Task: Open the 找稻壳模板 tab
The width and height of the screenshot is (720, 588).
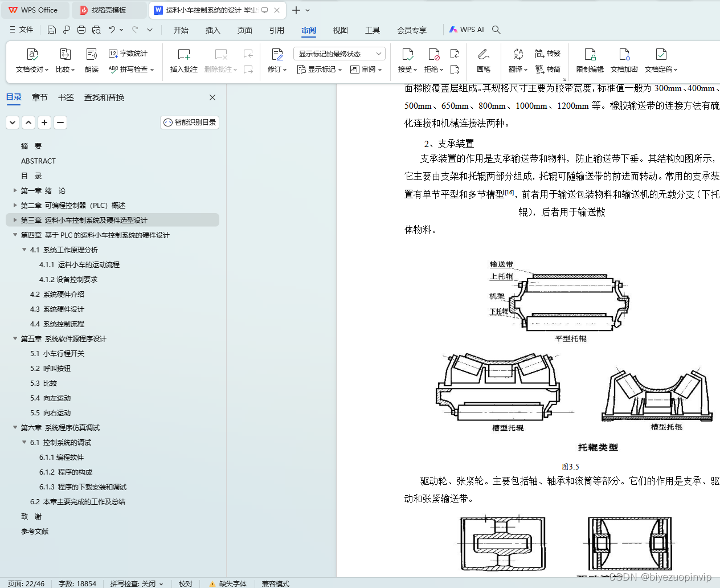Action: pos(108,10)
